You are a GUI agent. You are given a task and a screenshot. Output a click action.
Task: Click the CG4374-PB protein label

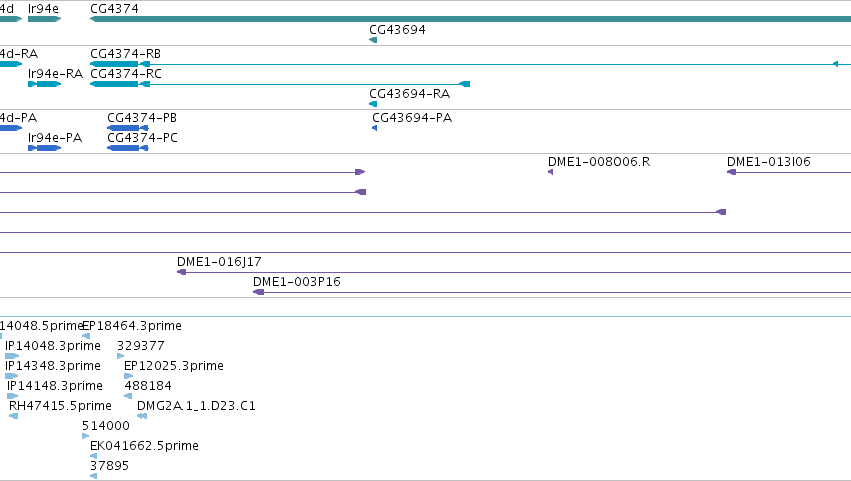click(x=142, y=118)
